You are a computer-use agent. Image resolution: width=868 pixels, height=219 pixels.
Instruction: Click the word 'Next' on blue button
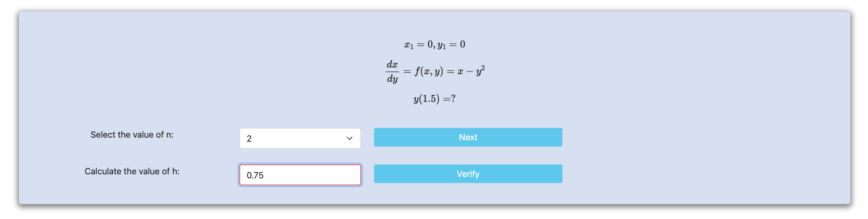(468, 137)
